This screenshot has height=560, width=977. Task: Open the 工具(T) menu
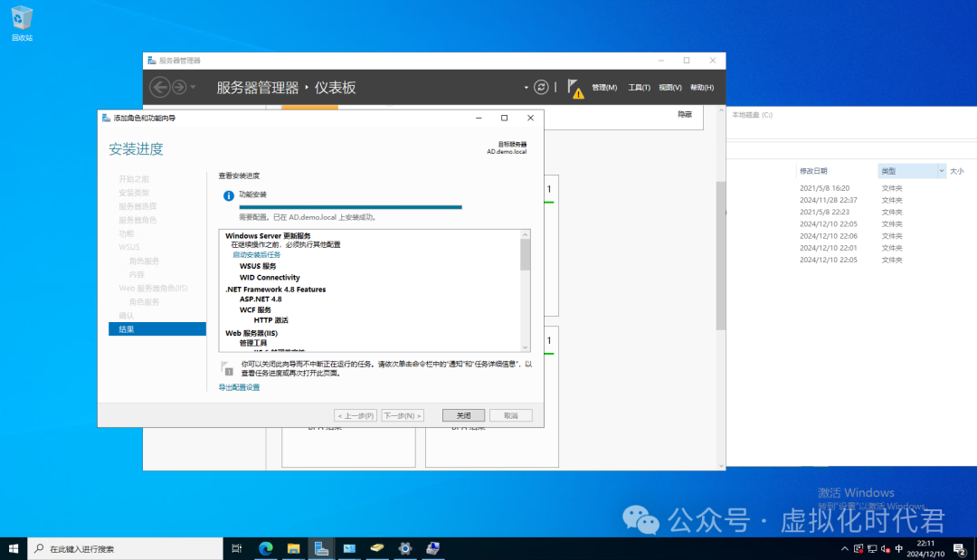point(639,87)
